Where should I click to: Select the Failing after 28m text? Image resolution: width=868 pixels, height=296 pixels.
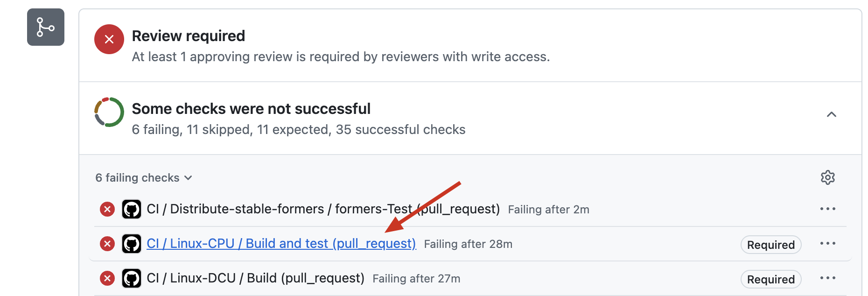pos(467,243)
